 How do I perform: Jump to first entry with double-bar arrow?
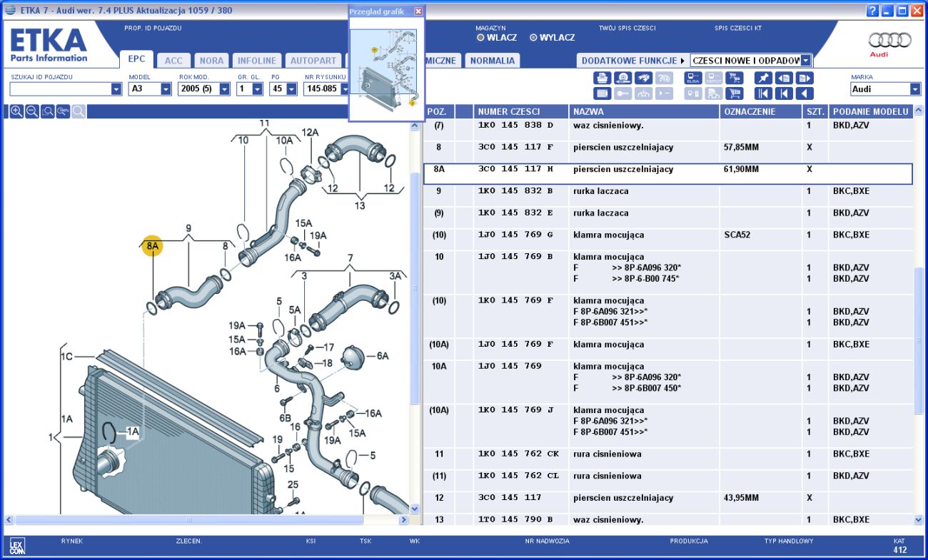763,93
